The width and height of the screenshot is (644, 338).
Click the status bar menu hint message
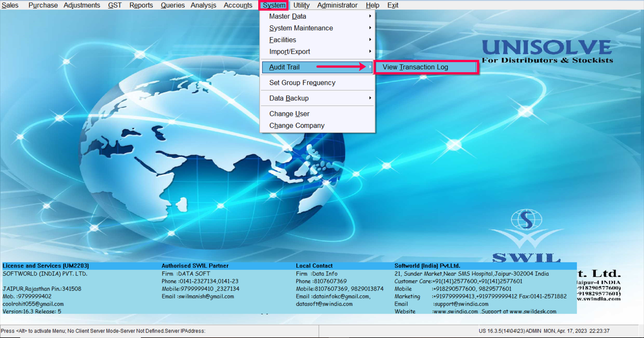coord(103,331)
